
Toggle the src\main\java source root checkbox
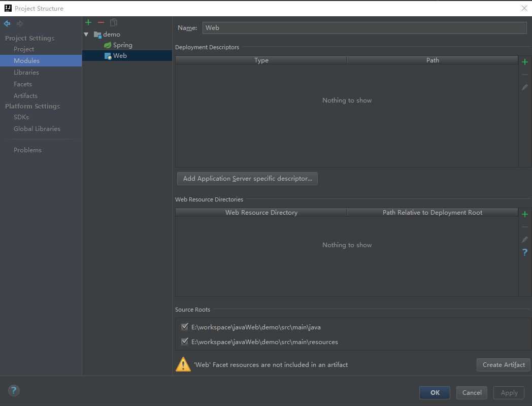point(185,327)
